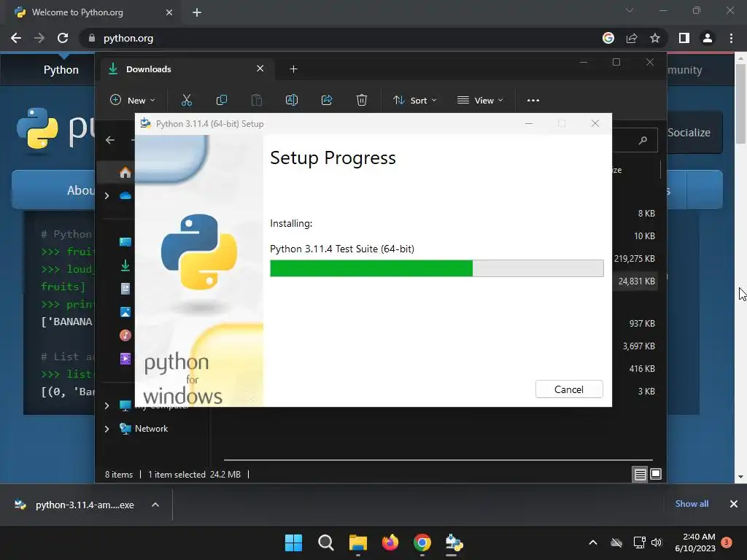This screenshot has height=560, width=747.
Task: Click the Paste icon in Explorer toolbar
Action: point(256,100)
